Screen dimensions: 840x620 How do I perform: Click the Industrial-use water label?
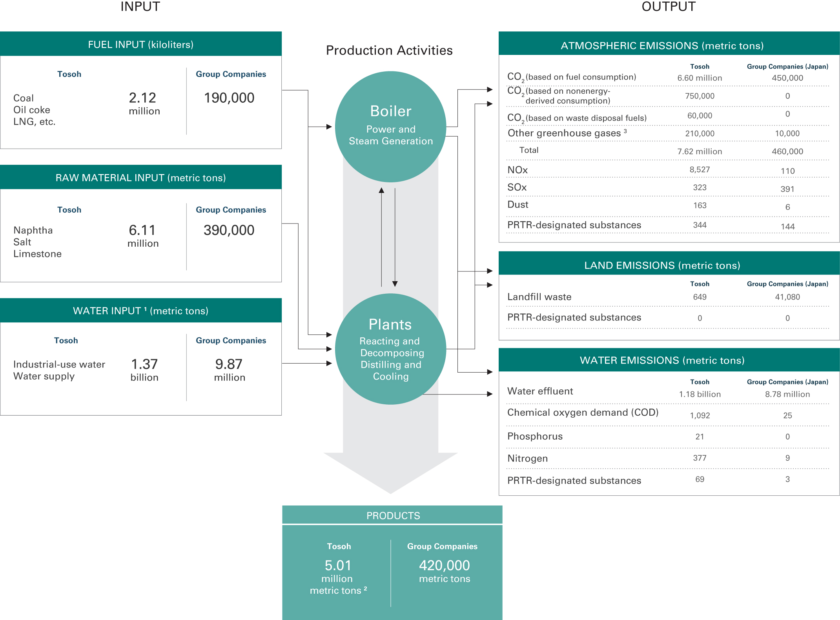click(59, 364)
